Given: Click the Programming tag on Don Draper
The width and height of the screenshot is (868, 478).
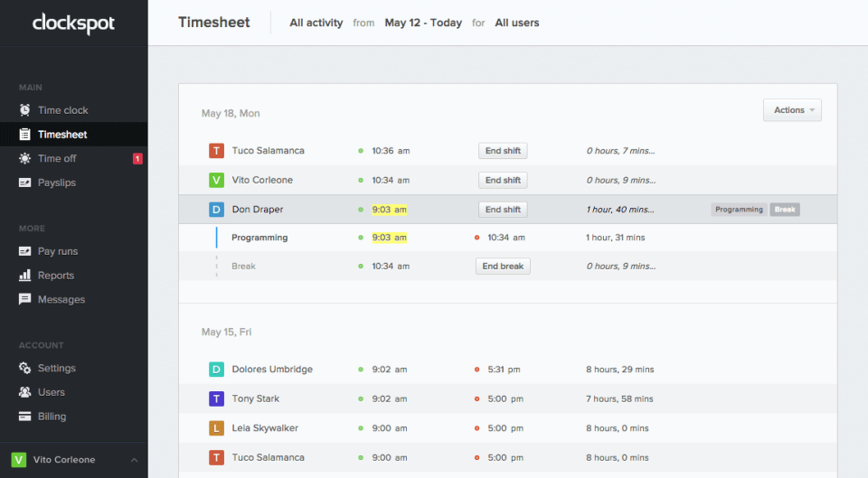Looking at the screenshot, I should coord(739,210).
